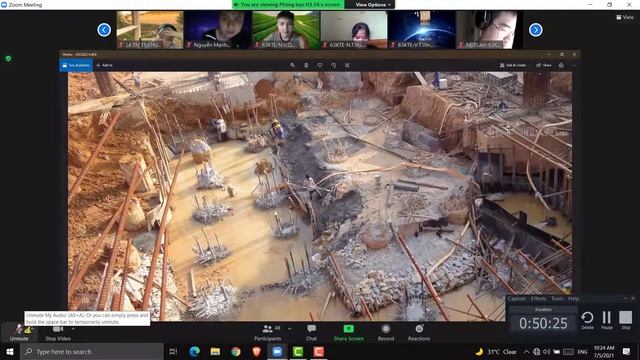
Task: Select the Lê Thị Thu participant thumbnail
Action: 150,30
